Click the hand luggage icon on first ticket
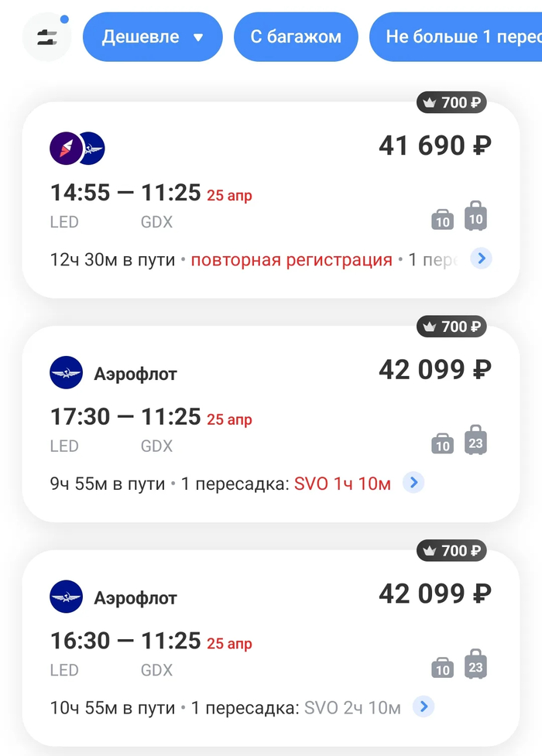Viewport: 542px width, 756px height. point(442,220)
